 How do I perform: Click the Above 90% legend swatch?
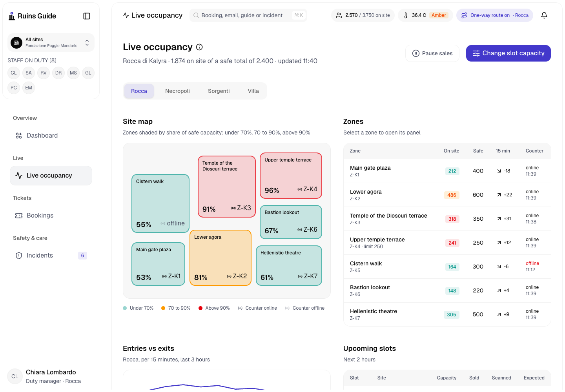click(200, 308)
